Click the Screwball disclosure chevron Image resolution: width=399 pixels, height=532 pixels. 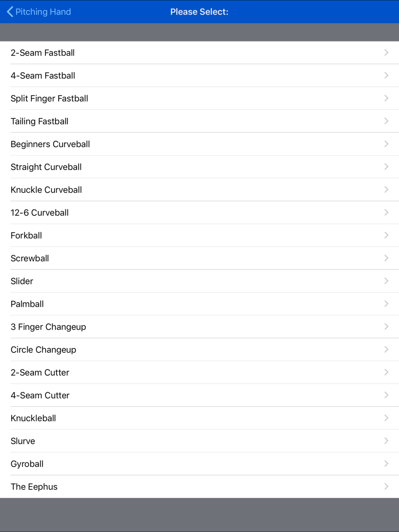pos(386,258)
